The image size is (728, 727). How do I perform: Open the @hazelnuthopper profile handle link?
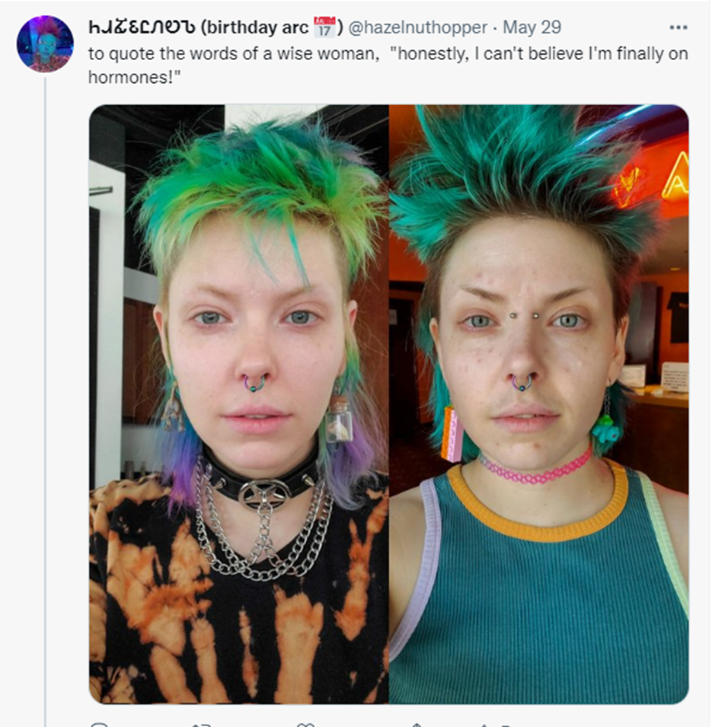417,27
